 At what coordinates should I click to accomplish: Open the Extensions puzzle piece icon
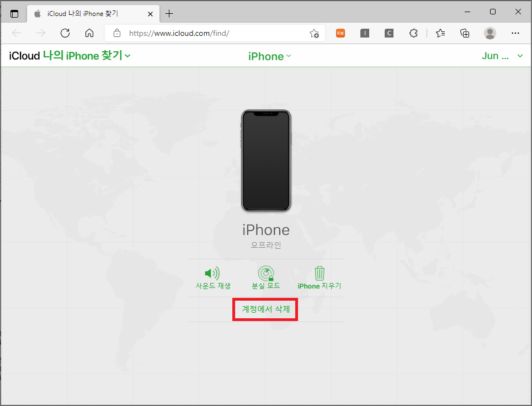413,33
